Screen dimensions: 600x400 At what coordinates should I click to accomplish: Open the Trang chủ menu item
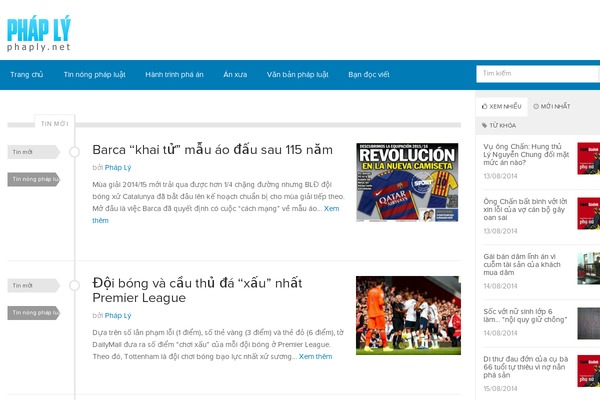27,75
